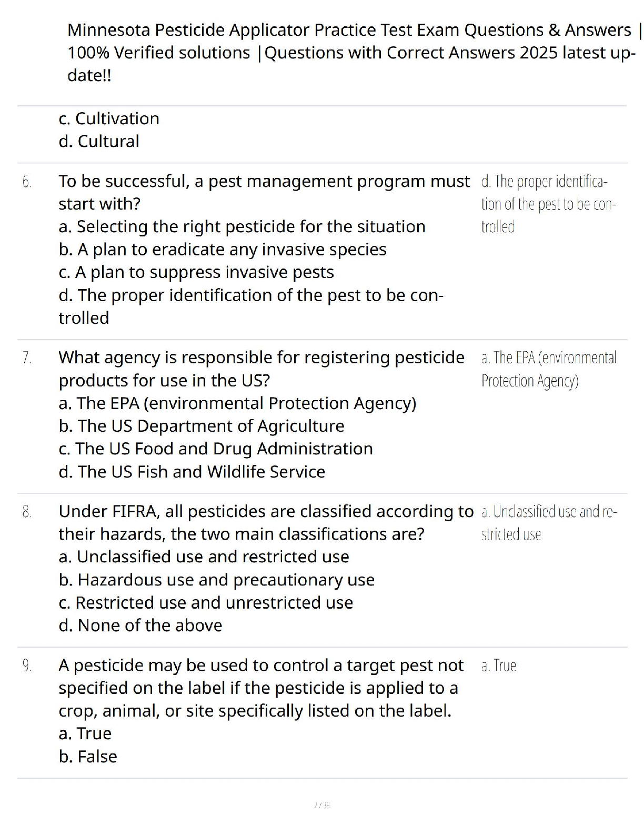
Task: Select the "b. False" answer option
Action: tap(88, 757)
